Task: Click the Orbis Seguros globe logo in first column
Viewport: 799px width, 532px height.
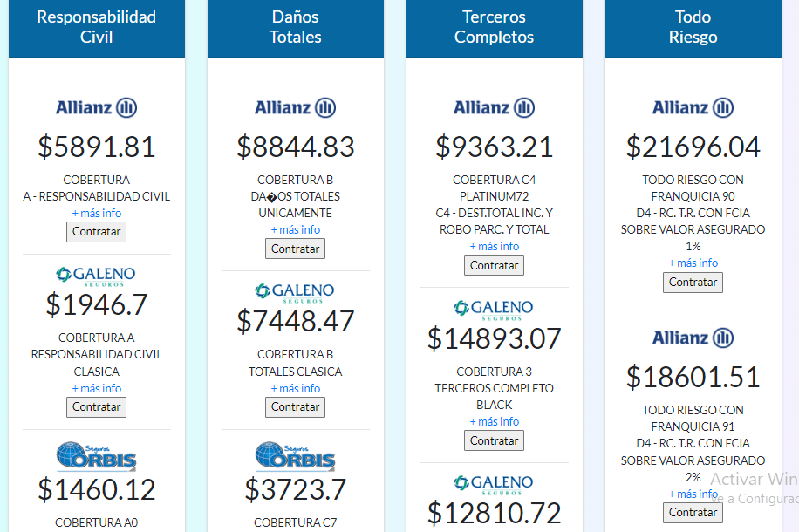Action: [x=96, y=457]
